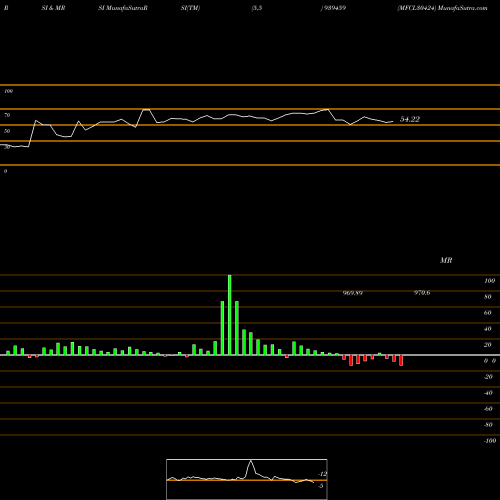Click the SI(TM) header text
The height and width of the screenshot is (500, 500).
(190, 8)
